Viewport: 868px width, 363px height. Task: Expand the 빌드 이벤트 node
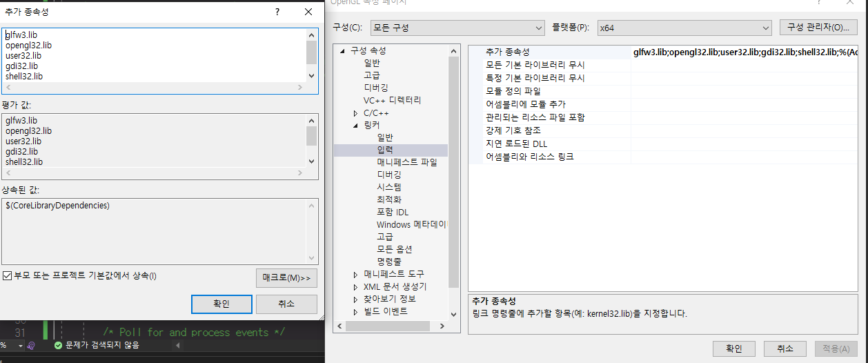pyautogui.click(x=355, y=312)
